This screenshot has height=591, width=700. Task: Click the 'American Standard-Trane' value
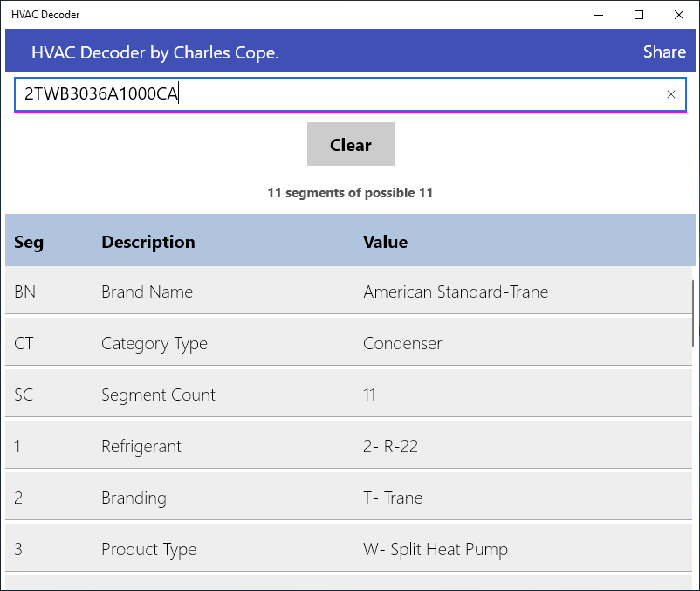click(x=456, y=292)
